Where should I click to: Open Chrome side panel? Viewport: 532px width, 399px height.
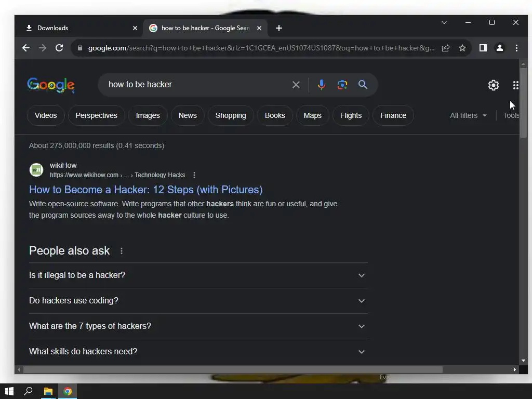[x=483, y=48]
